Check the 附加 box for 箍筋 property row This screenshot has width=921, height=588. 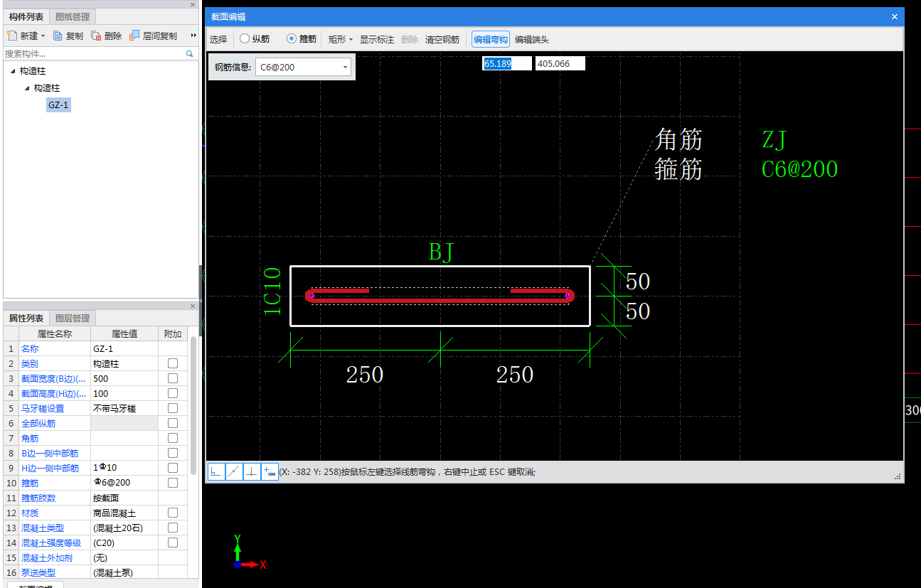[x=173, y=483]
